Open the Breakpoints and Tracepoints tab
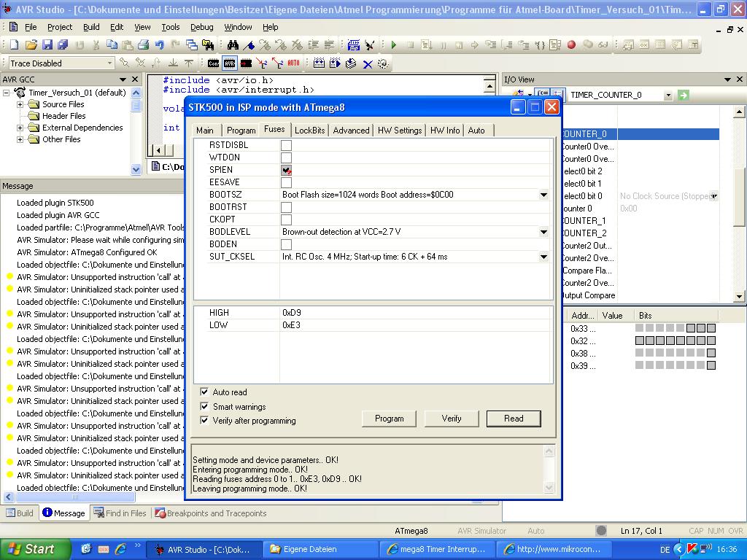The height and width of the screenshot is (560, 747). pos(211,513)
